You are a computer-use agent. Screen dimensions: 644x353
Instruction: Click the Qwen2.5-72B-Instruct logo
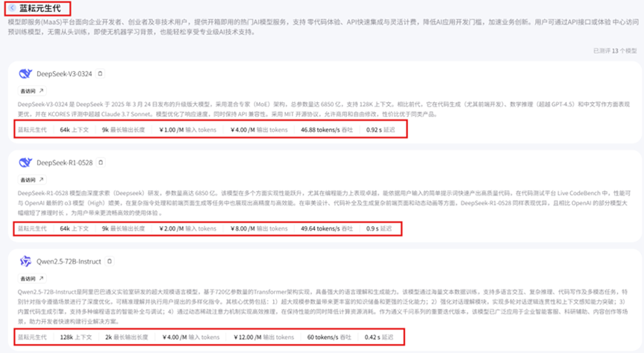25,261
